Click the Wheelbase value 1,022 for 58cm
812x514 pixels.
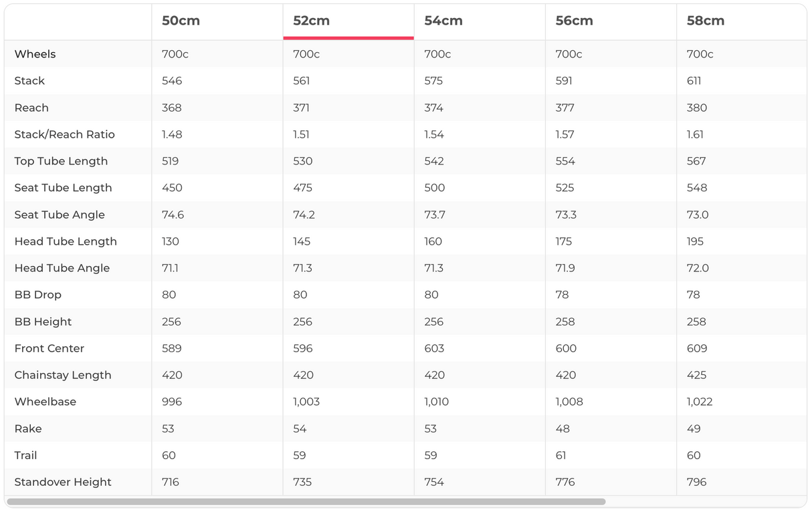click(700, 402)
